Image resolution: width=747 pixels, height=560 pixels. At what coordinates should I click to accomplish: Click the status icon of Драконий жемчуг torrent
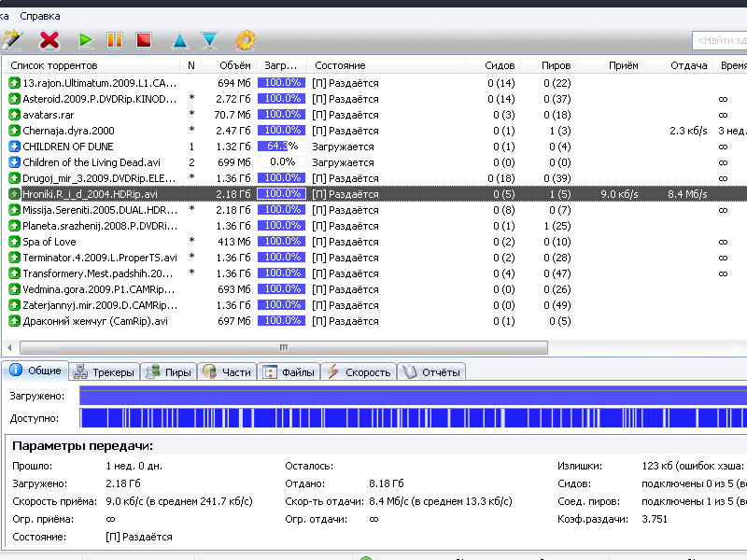tap(14, 321)
